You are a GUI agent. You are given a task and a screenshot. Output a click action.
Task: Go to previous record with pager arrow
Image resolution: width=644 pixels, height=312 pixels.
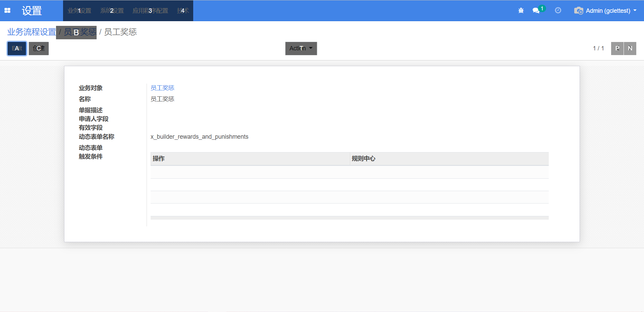[x=617, y=48]
